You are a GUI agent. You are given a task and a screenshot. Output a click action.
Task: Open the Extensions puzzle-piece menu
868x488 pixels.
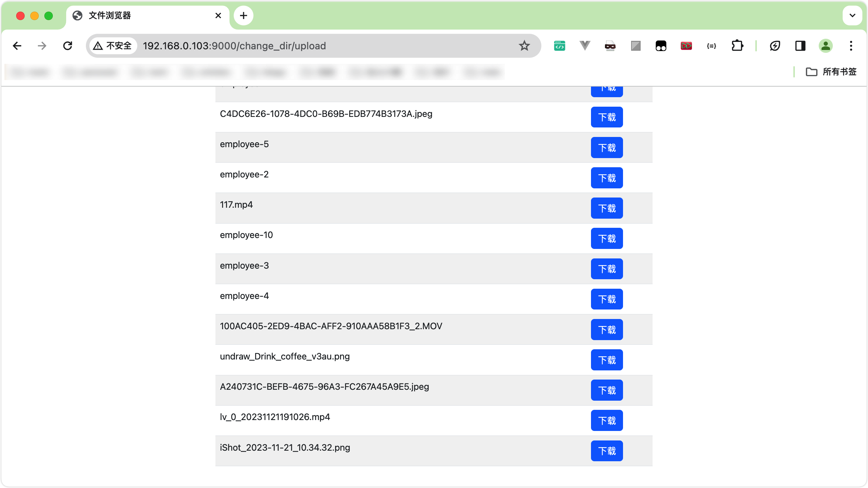(x=737, y=46)
